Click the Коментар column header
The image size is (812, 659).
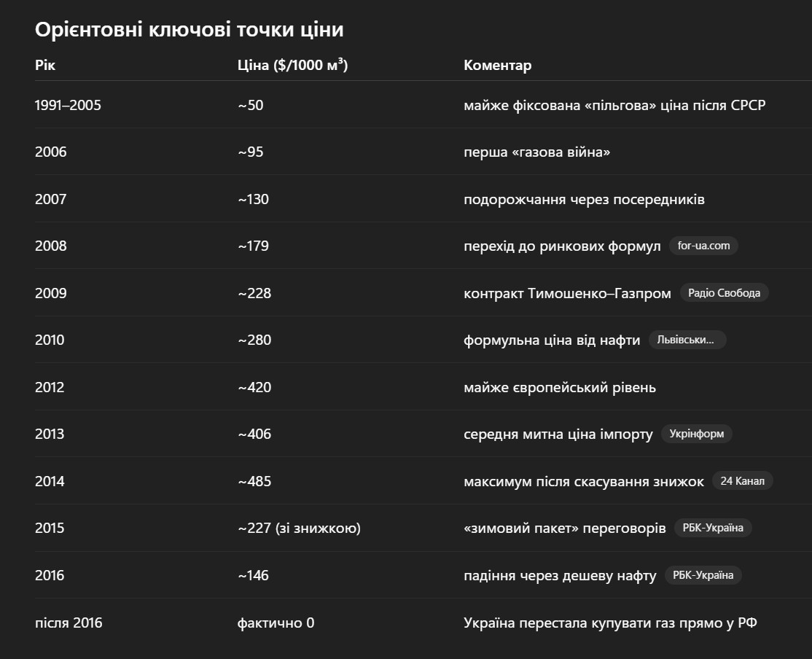498,65
